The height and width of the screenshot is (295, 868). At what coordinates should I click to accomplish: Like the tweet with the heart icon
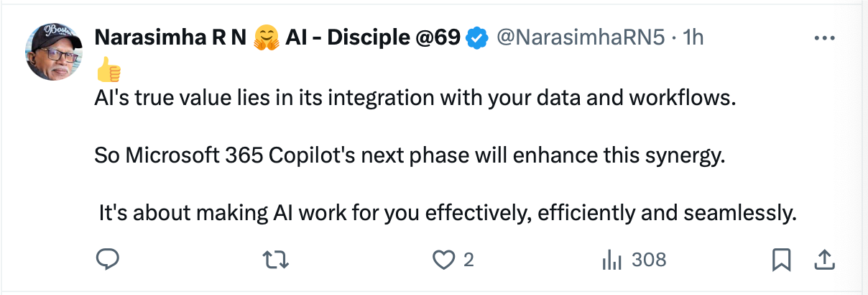(x=444, y=259)
